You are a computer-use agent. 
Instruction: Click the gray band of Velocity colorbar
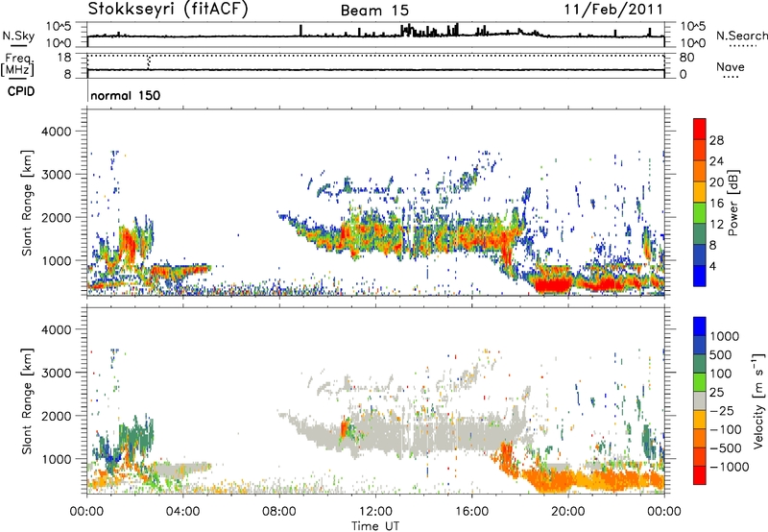click(x=700, y=400)
